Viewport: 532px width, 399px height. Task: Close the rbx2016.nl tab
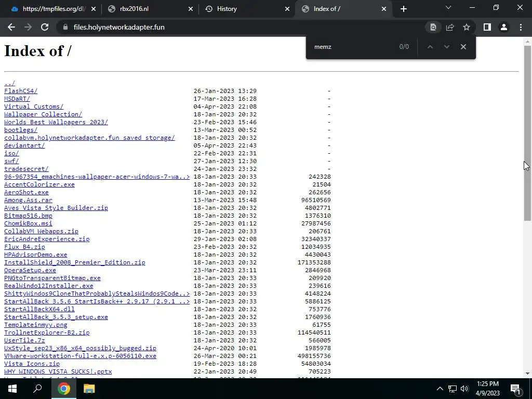click(x=191, y=9)
